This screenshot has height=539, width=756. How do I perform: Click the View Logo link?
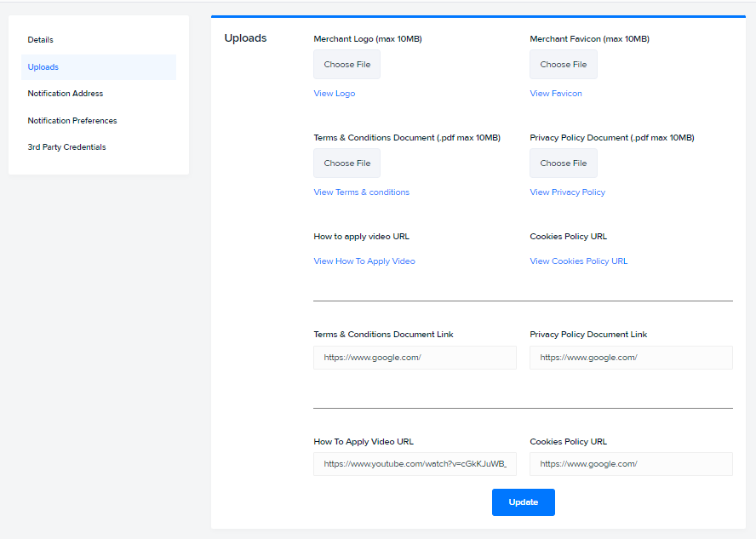pyautogui.click(x=334, y=94)
